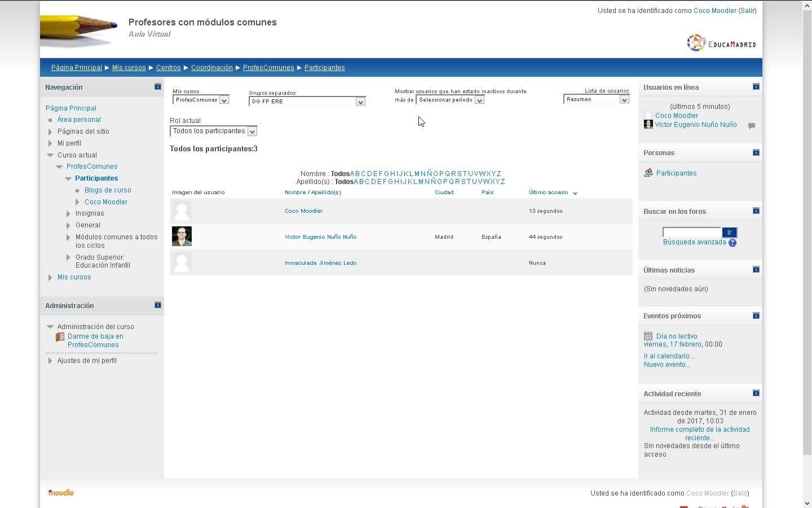
Task: Click the Ir forum search button
Action: point(729,233)
